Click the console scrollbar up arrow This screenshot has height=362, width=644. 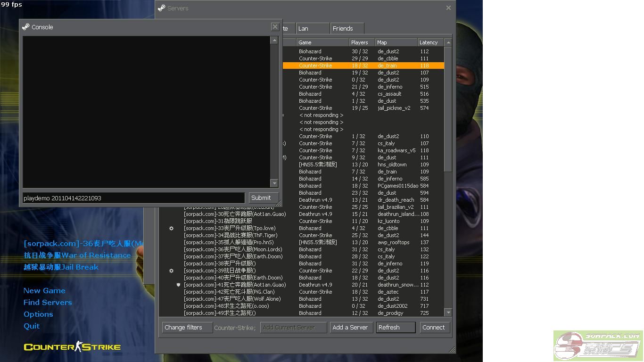tap(274, 41)
